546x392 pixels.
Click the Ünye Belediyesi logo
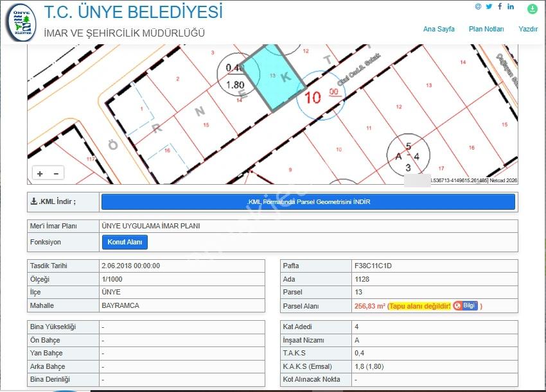click(22, 22)
